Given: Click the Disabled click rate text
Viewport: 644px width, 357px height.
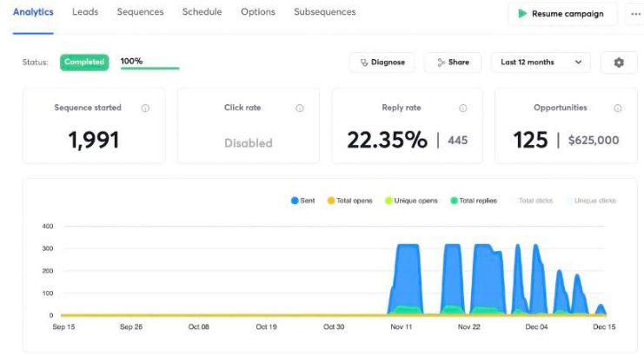Looking at the screenshot, I should (248, 143).
